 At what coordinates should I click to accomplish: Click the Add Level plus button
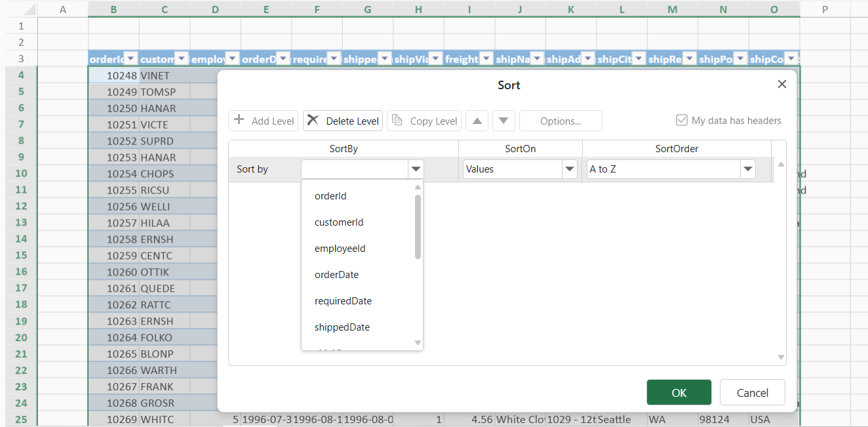264,121
